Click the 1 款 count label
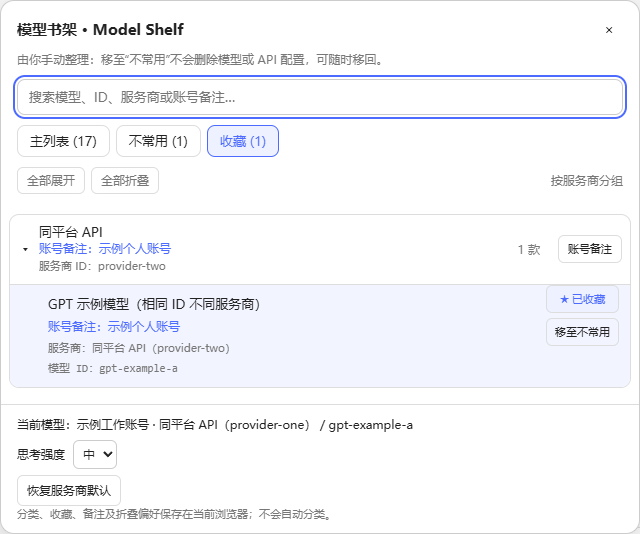Viewport: 640px width, 534px height. point(529,249)
